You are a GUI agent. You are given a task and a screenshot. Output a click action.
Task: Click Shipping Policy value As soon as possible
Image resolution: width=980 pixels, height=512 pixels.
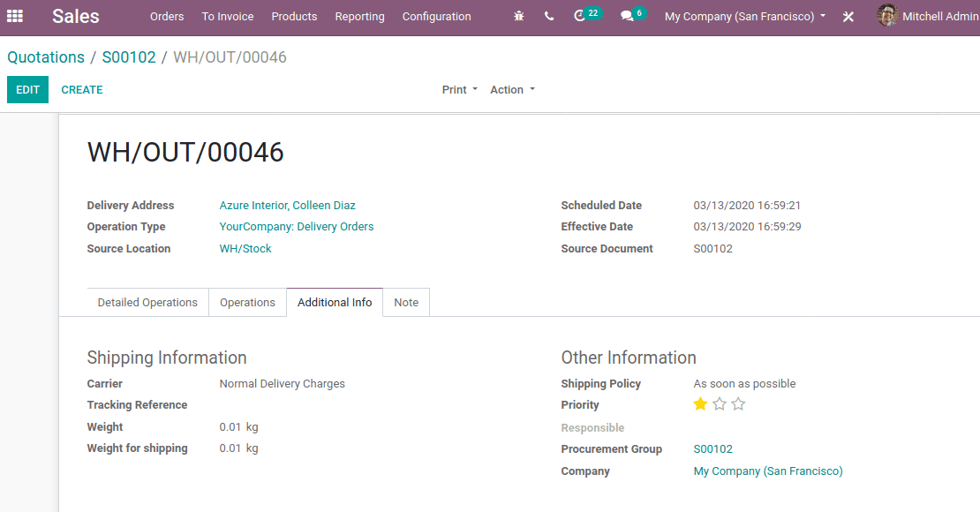[744, 383]
